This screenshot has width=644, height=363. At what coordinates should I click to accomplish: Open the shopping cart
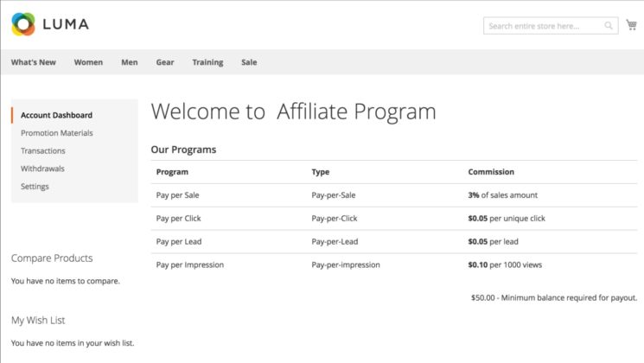coord(632,25)
